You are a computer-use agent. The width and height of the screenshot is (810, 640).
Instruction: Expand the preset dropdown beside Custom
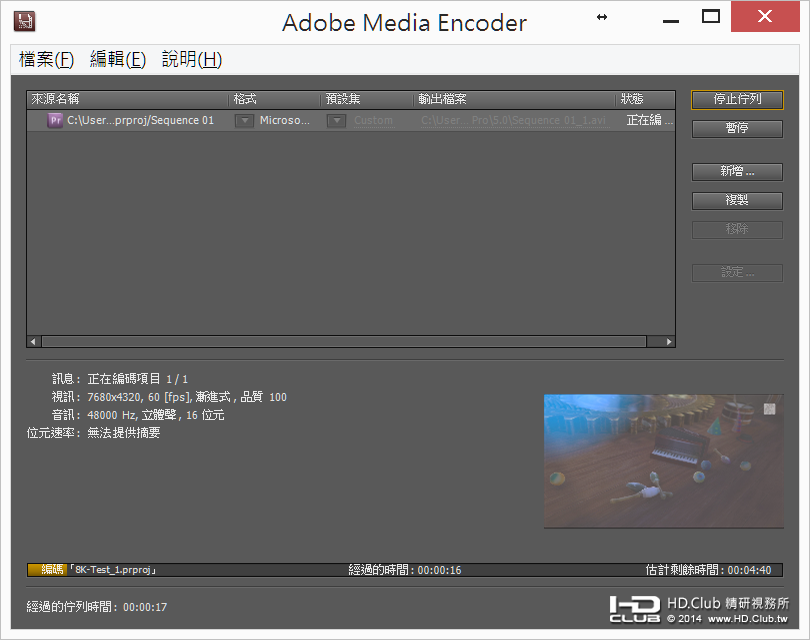336,121
